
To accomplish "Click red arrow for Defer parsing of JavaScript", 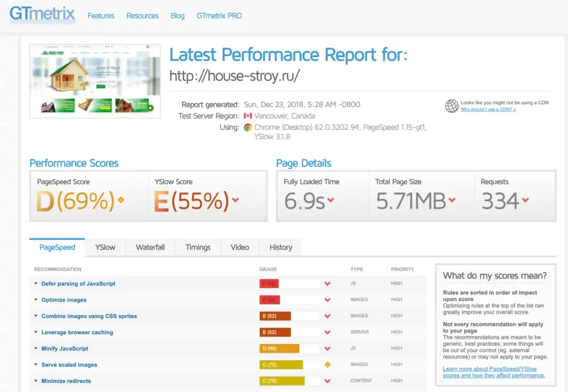I will pyautogui.click(x=327, y=284).
